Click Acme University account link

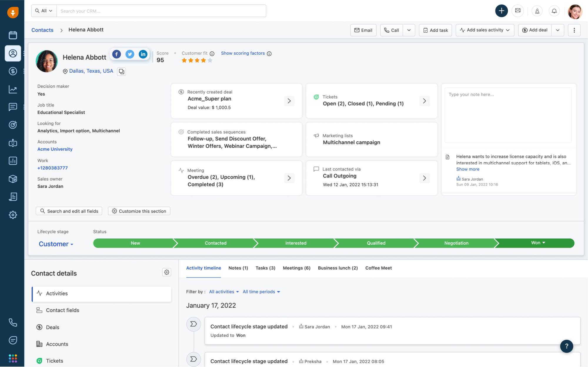pos(54,149)
